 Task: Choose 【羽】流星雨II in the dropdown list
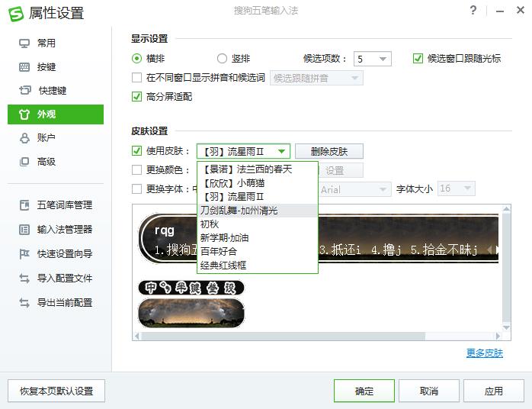(x=258, y=197)
